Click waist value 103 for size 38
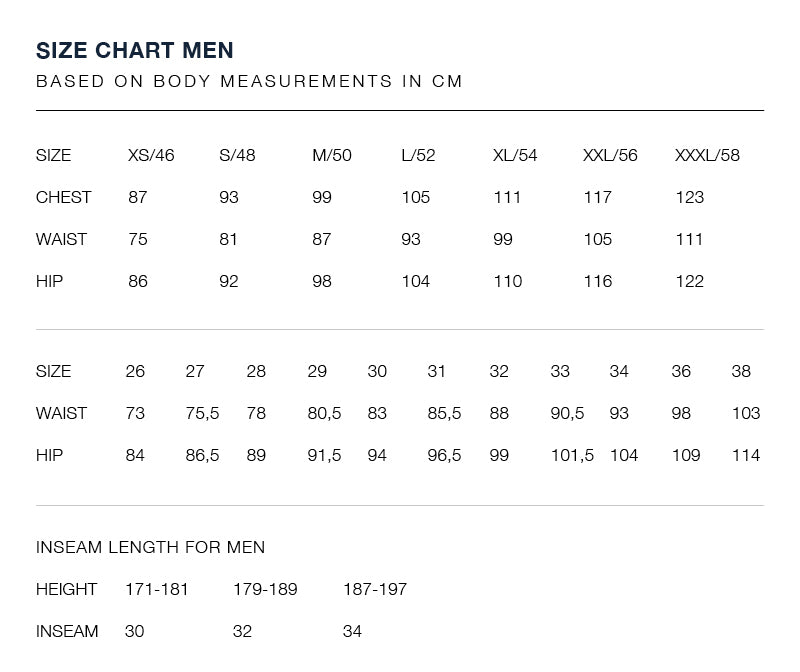Screen dimensions: 800x672 [746, 413]
